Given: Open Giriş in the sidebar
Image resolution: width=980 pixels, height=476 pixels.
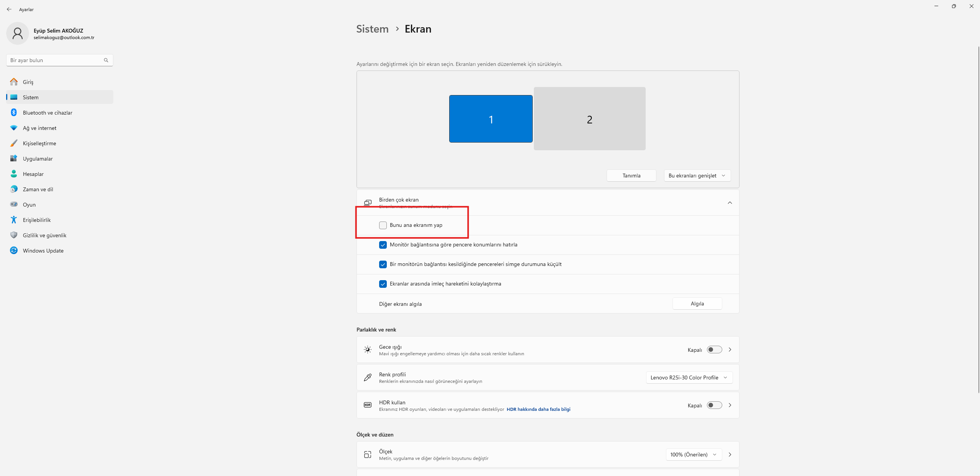Looking at the screenshot, I should click(x=60, y=82).
